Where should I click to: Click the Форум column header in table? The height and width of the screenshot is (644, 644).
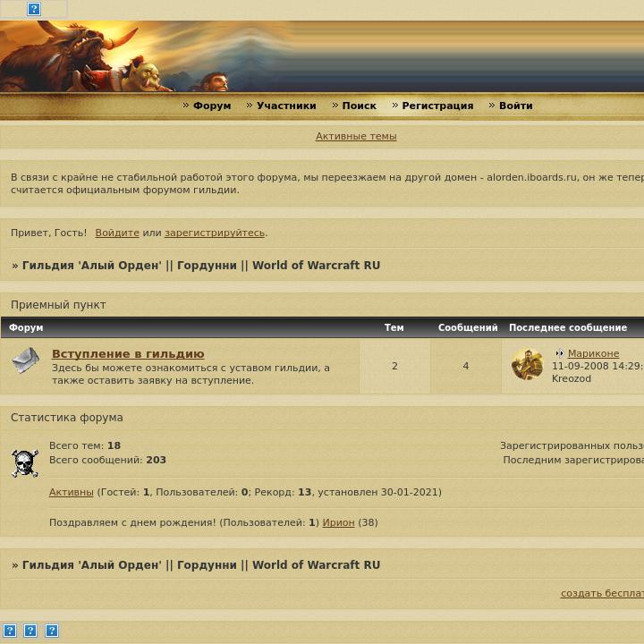coord(26,327)
